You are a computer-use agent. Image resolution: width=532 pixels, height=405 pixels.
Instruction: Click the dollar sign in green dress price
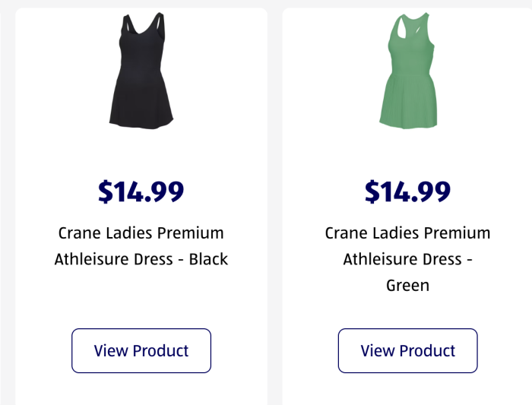[x=372, y=191]
